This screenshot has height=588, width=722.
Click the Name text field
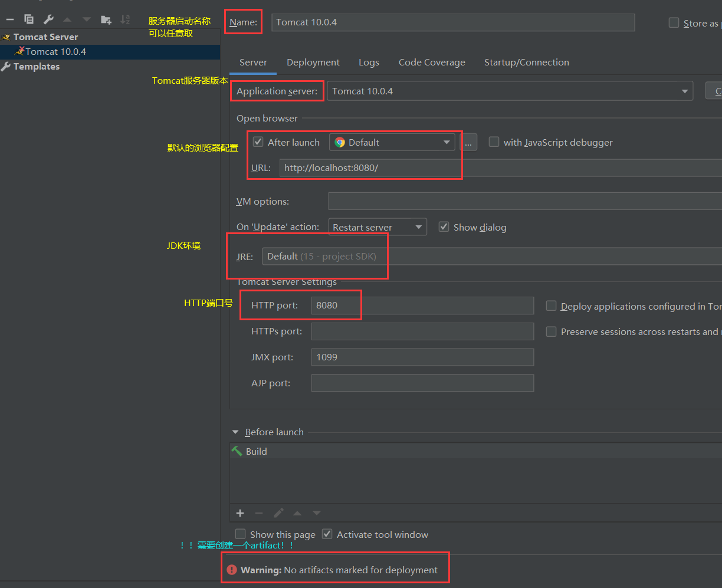point(452,22)
